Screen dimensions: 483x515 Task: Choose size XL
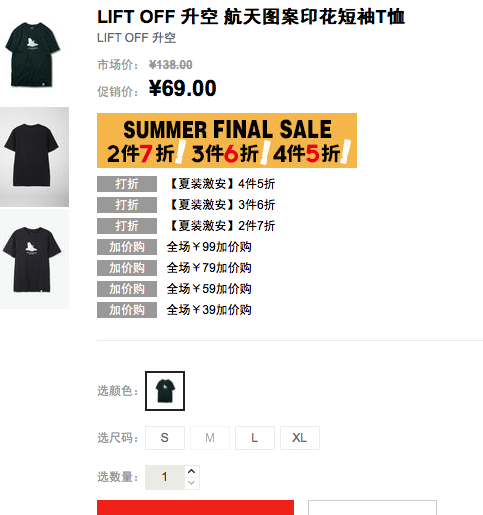coord(300,438)
